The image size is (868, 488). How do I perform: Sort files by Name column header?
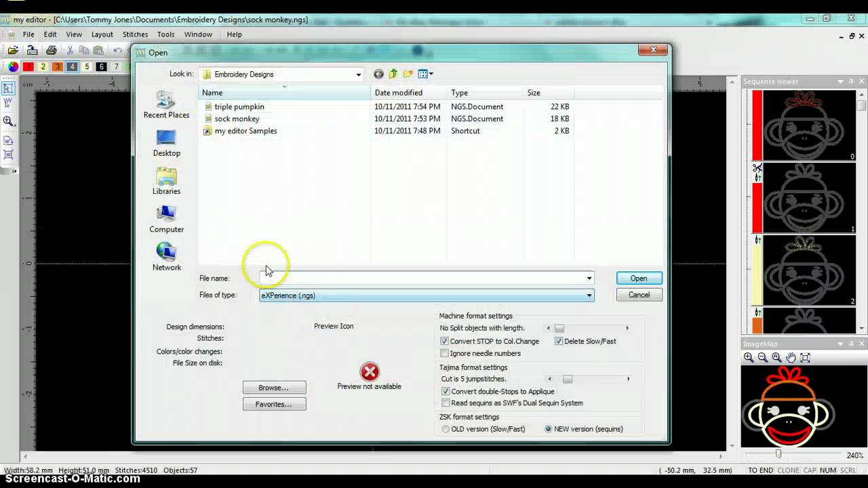coord(285,93)
